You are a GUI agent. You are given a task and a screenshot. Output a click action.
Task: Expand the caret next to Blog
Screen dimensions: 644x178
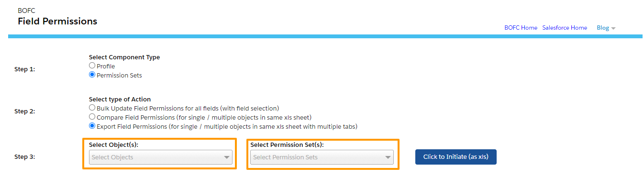click(613, 28)
